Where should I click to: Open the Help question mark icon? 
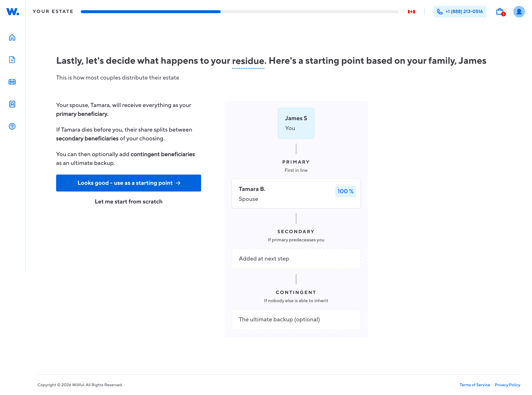pos(12,126)
